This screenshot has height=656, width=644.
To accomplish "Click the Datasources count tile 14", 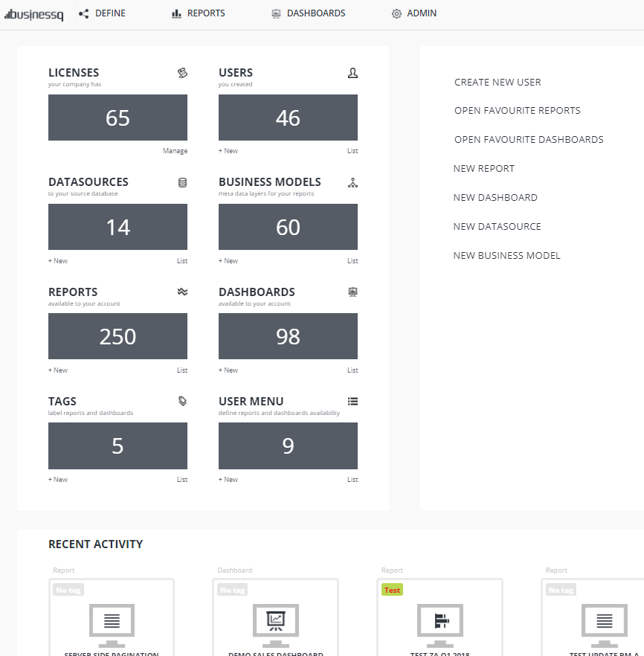I will tap(118, 227).
